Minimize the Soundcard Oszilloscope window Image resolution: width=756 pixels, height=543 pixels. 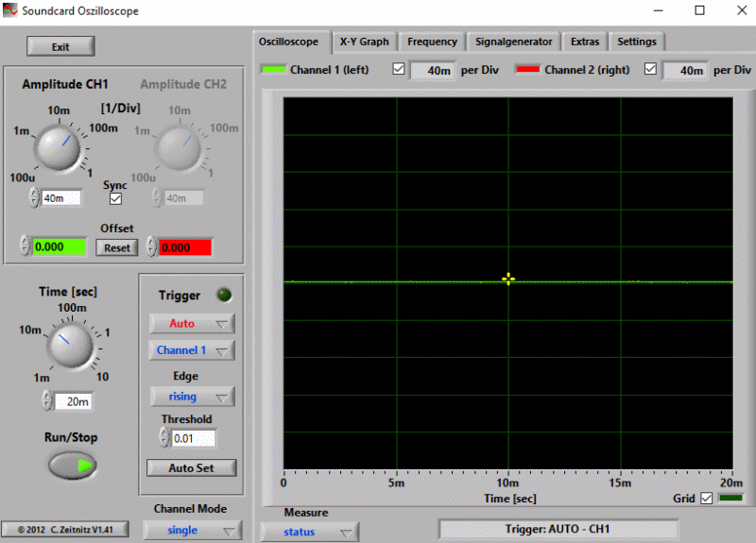pyautogui.click(x=658, y=10)
